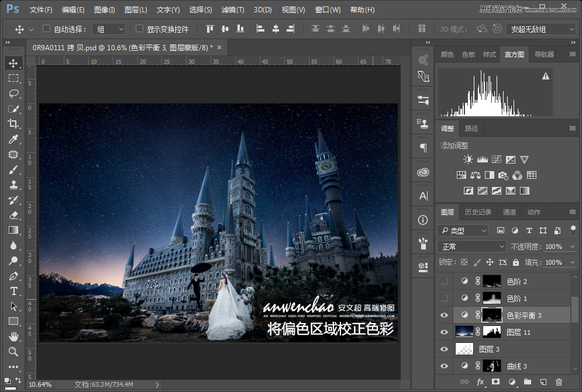The height and width of the screenshot is (392, 582).
Task: Add a Levels adjustment from panel
Action: pyautogui.click(x=482, y=159)
